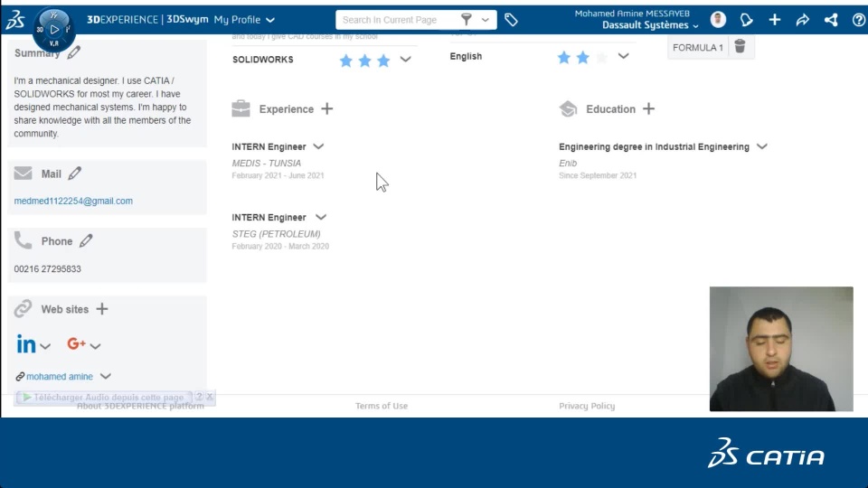Click the search filter funnel icon
868x488 pixels.
(x=467, y=20)
